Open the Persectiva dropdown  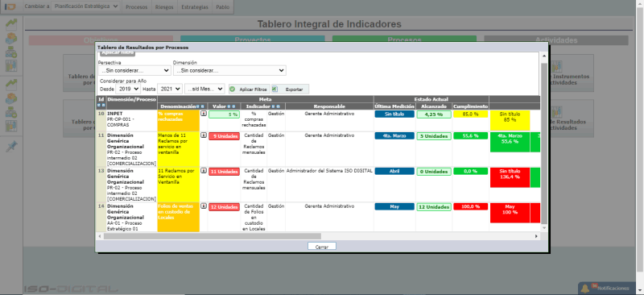click(134, 70)
